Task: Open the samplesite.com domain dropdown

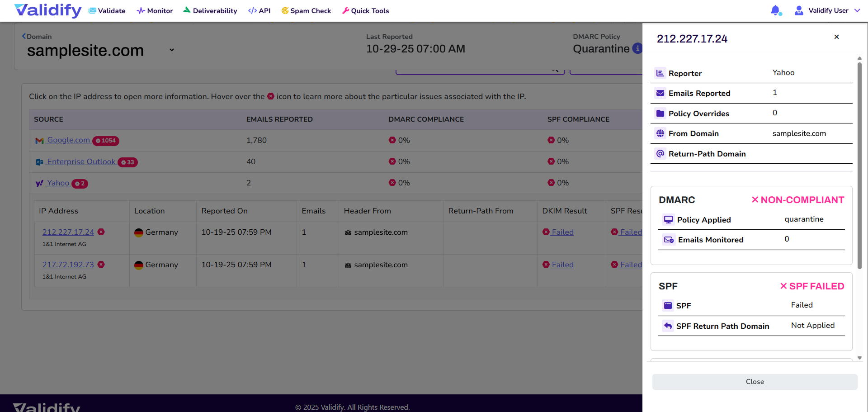Action: point(172,50)
